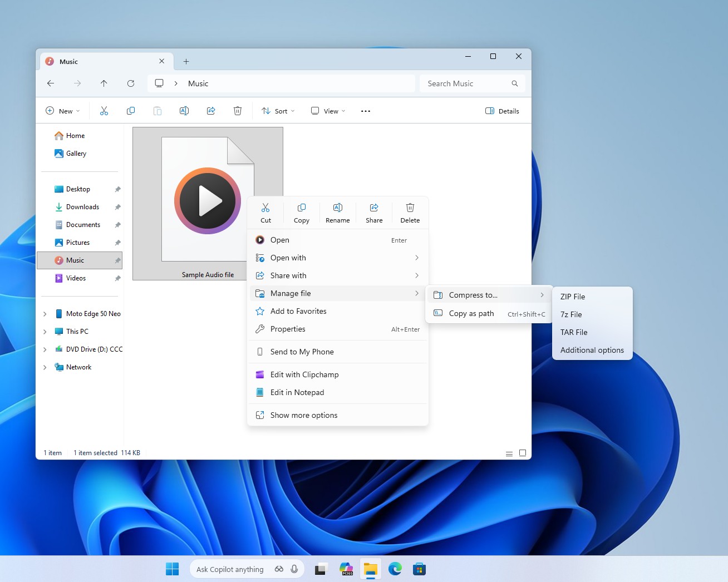Expand the This PC tree entry
This screenshot has height=582, width=728.
point(45,331)
